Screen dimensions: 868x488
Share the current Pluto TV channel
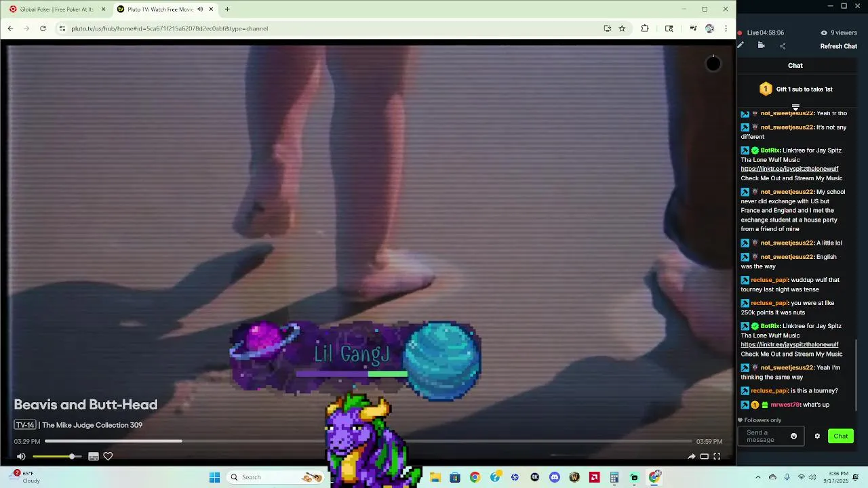[691, 457]
